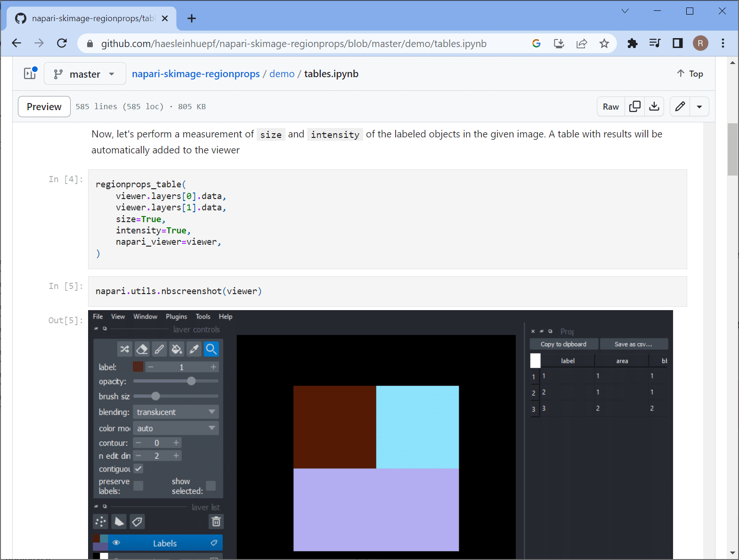The image size is (739, 560).
Task: Bookmark this page with the star icon
Action: pos(604,43)
